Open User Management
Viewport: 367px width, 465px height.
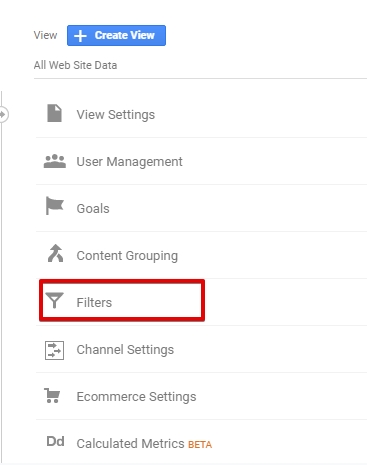tap(201, 161)
